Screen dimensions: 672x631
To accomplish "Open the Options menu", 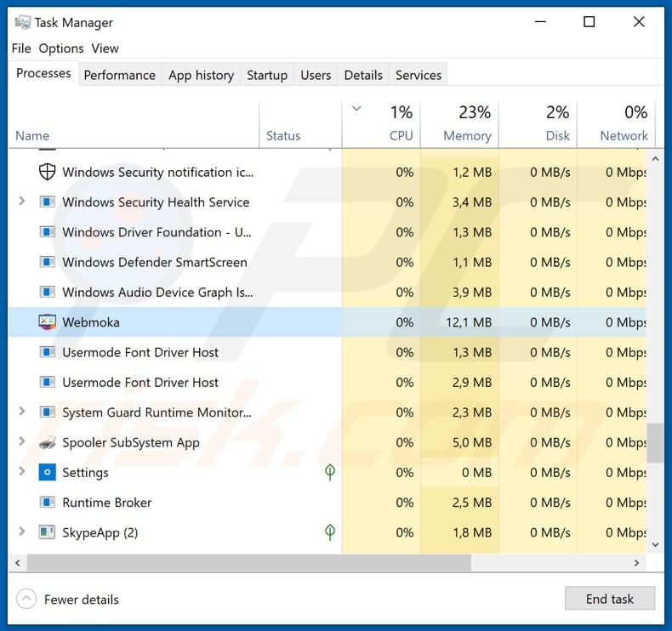I will tap(61, 48).
